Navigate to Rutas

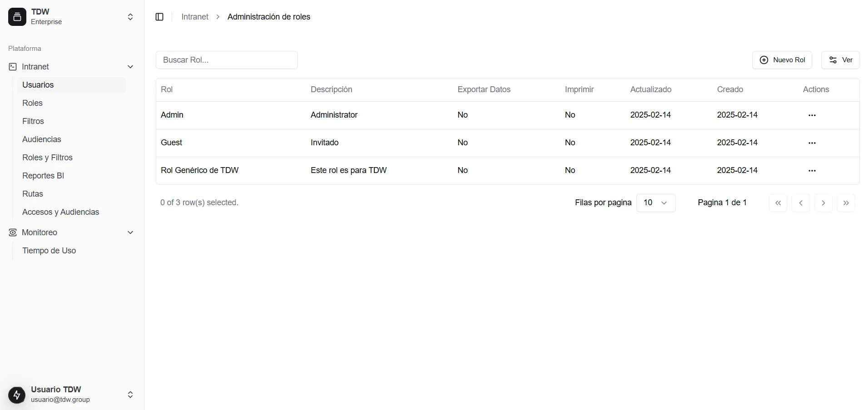point(72,194)
